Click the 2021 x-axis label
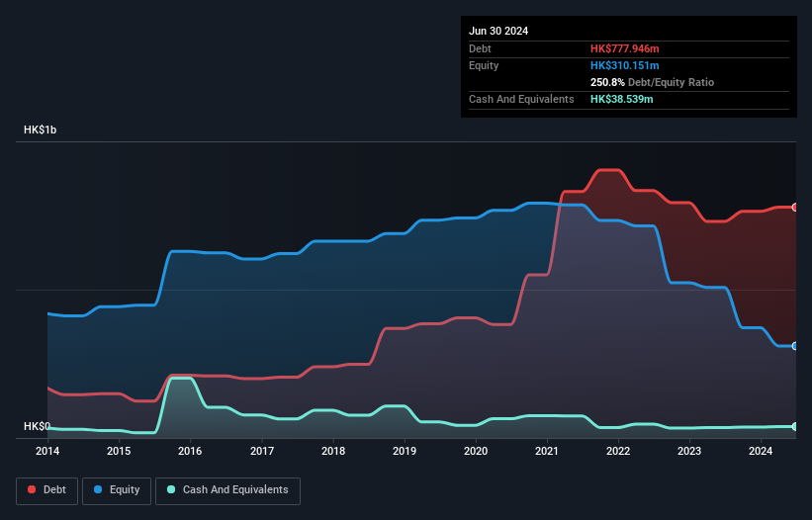Screen dimensions: 812x520 tap(547, 451)
